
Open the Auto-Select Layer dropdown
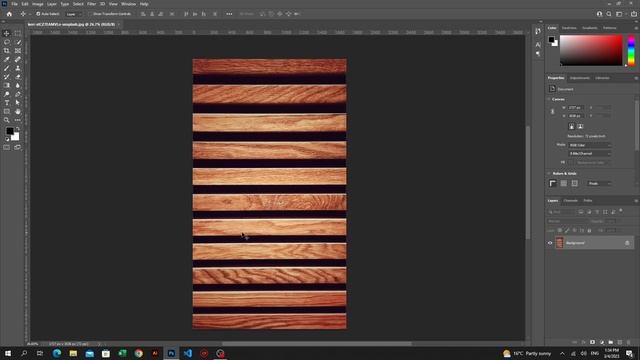(73, 14)
